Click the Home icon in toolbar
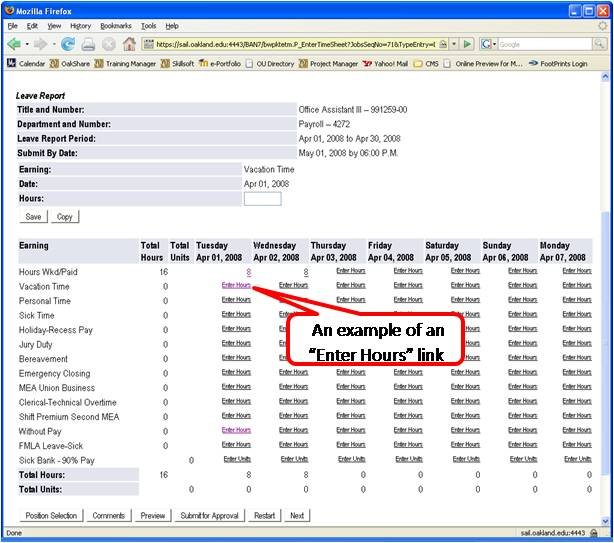This screenshot has height=543, width=614. [x=129, y=44]
